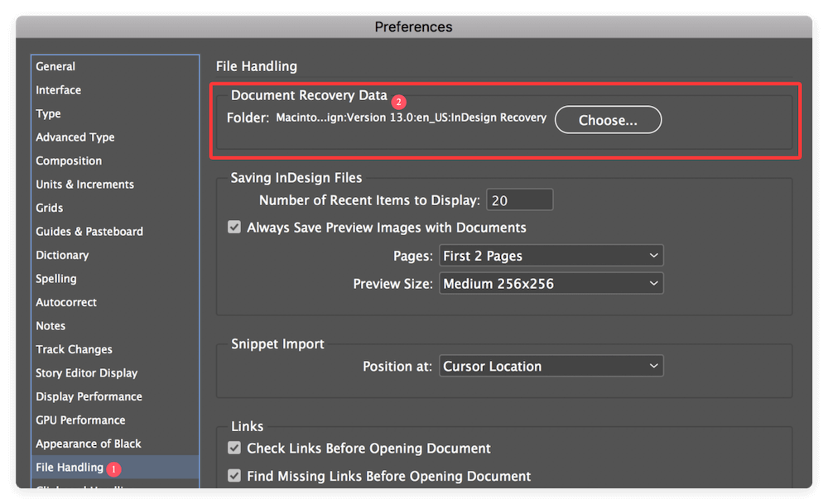Edit the Number of Recent Items field

519,199
